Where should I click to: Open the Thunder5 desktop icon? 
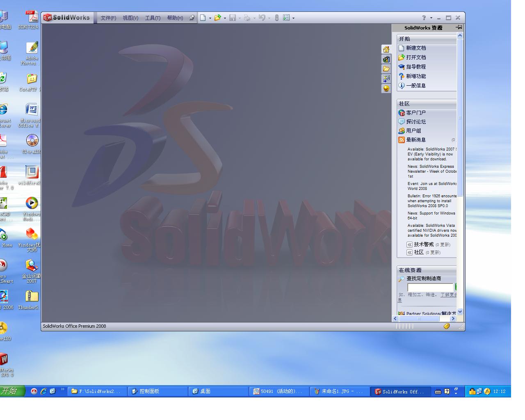[x=30, y=300]
